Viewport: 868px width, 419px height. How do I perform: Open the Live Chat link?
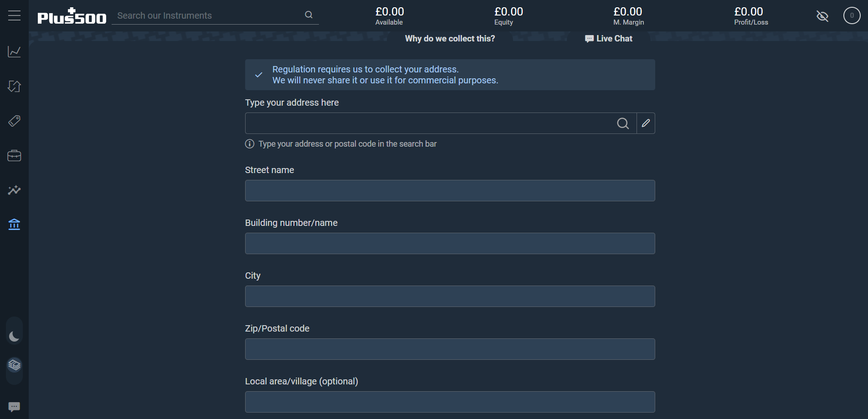pyautogui.click(x=609, y=39)
